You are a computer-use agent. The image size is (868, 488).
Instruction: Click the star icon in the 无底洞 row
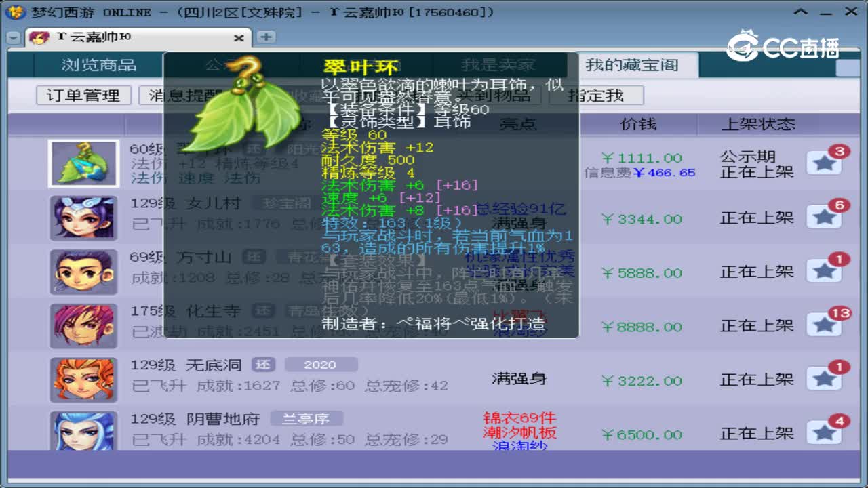(x=825, y=380)
